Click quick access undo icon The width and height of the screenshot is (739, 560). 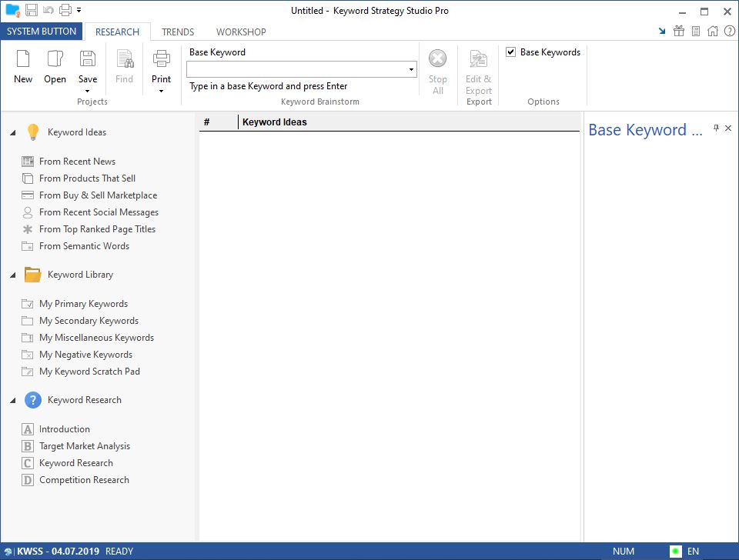coord(48,10)
